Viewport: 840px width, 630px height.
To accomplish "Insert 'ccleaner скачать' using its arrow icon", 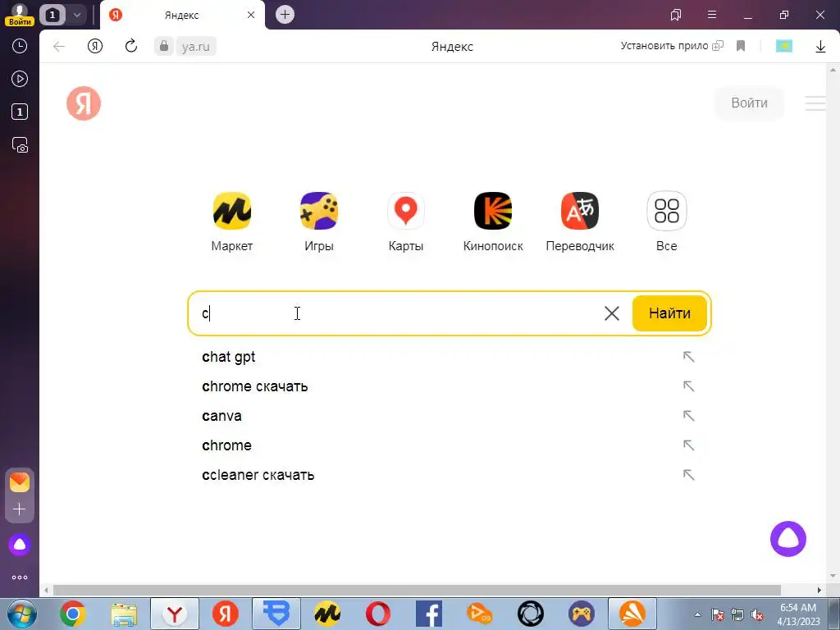I will point(688,475).
